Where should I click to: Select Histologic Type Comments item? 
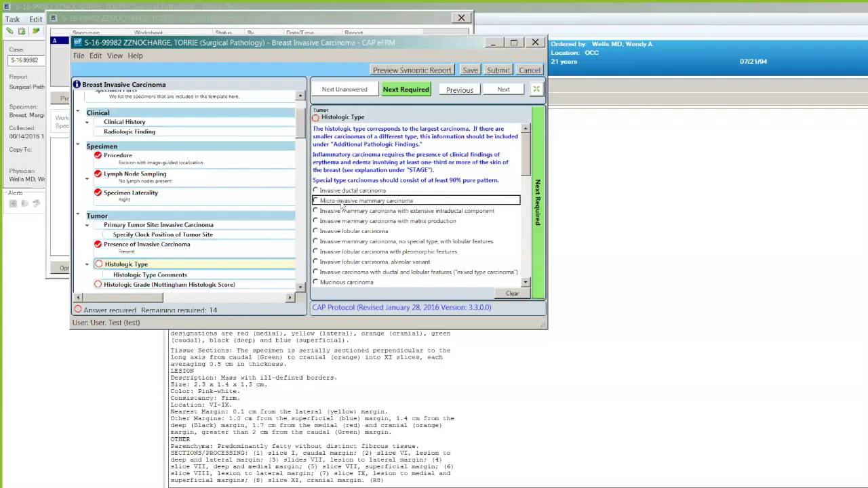pos(150,274)
